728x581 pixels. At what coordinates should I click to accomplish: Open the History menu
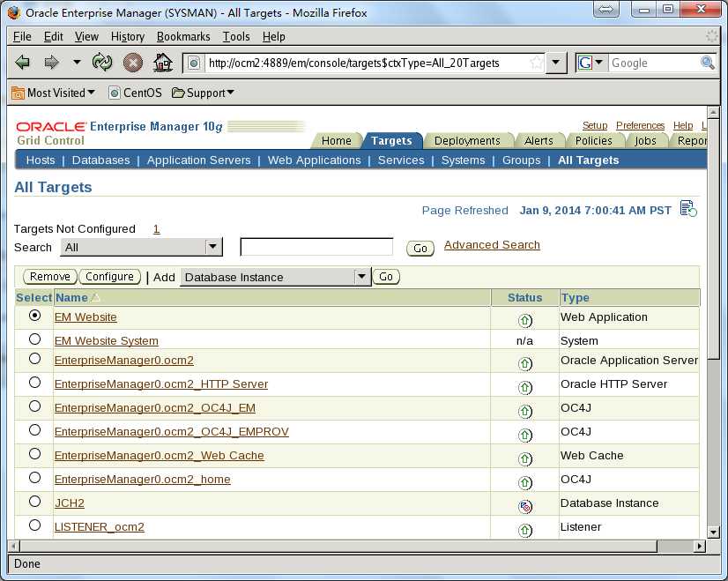pyautogui.click(x=128, y=36)
